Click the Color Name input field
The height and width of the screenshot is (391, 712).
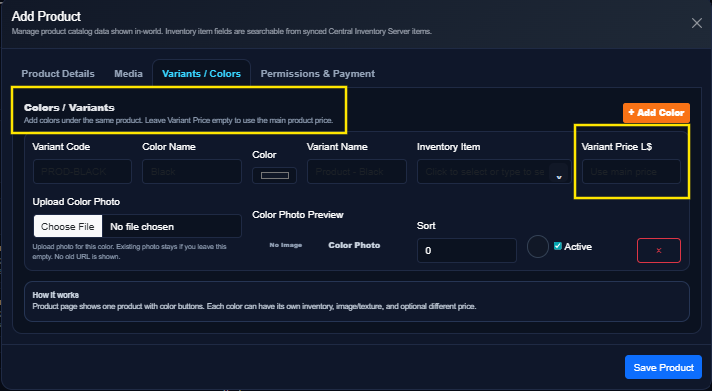pos(192,172)
